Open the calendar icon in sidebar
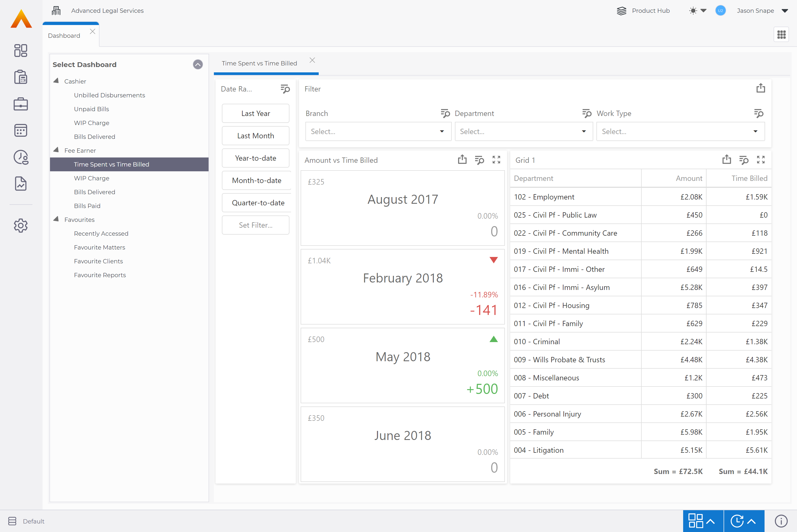The image size is (797, 532). (21, 131)
